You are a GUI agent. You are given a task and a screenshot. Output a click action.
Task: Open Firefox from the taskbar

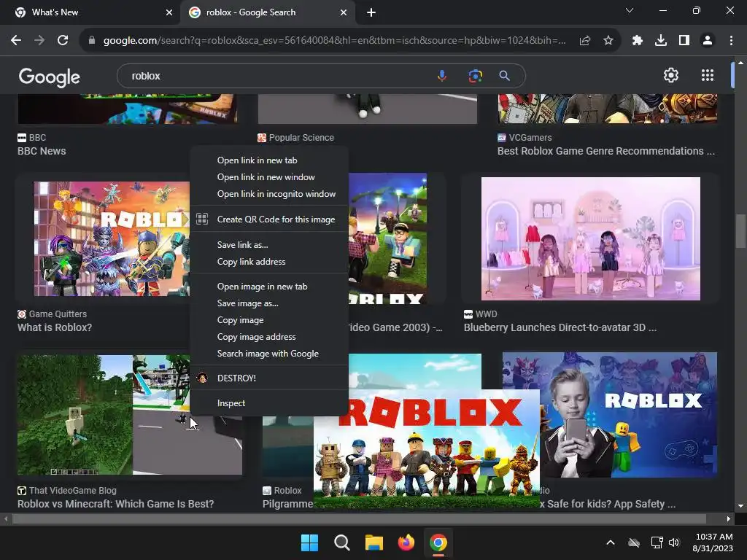coord(406,542)
